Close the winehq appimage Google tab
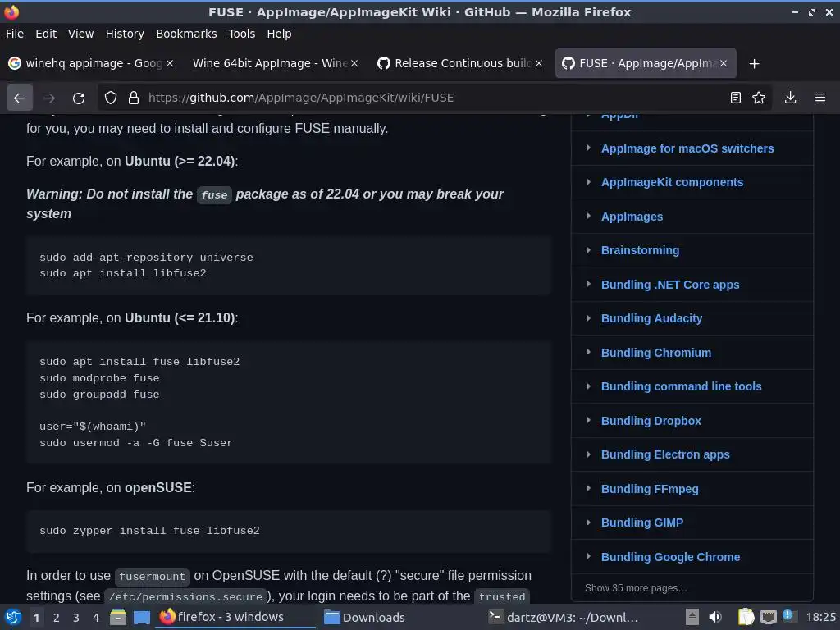The width and height of the screenshot is (840, 630). point(170,63)
